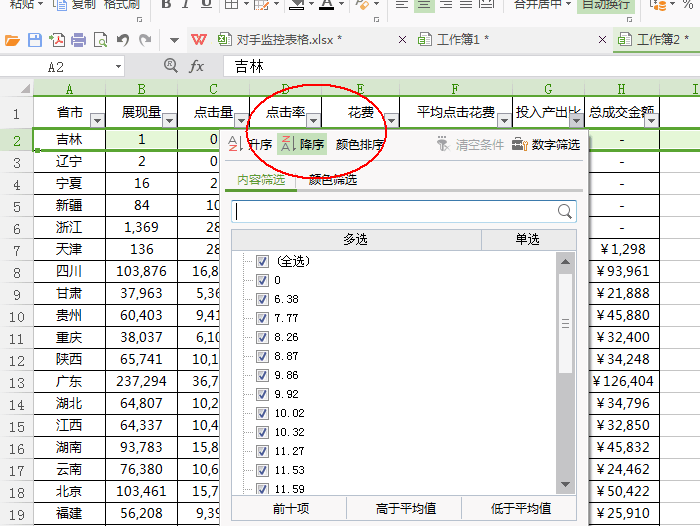Open filter dropdown for 平均点击花费 column
This screenshot has width=700, height=526.
click(504, 120)
